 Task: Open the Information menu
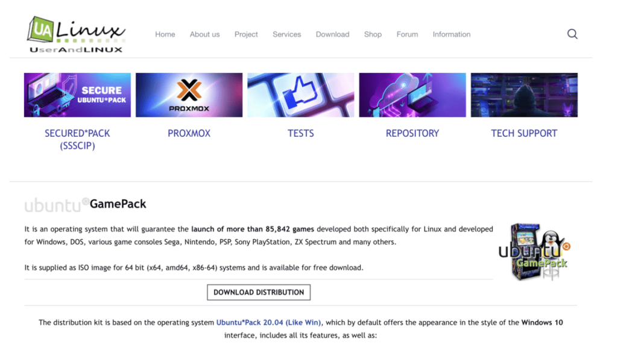point(451,34)
